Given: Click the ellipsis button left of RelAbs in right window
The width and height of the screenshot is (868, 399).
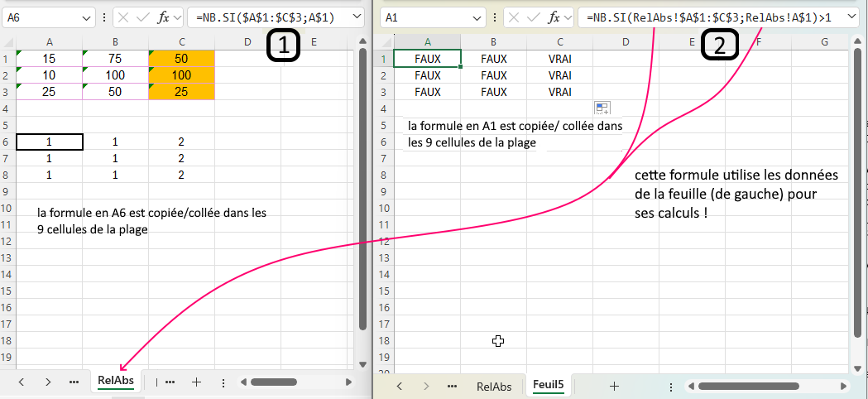Looking at the screenshot, I should 451,386.
